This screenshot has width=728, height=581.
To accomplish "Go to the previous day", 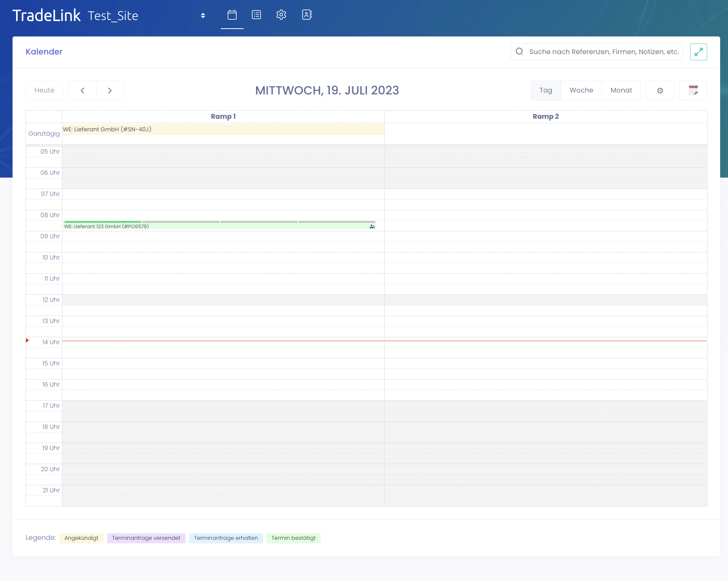I will pyautogui.click(x=82, y=91).
